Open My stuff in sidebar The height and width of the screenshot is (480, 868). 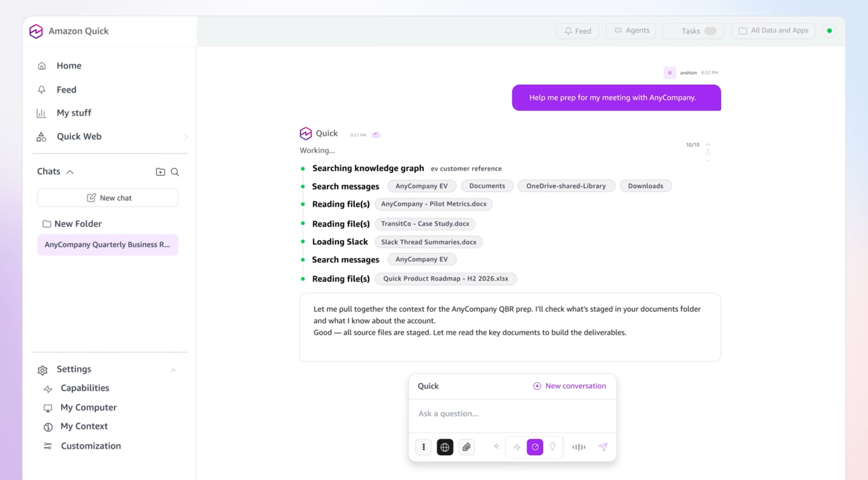(x=74, y=113)
